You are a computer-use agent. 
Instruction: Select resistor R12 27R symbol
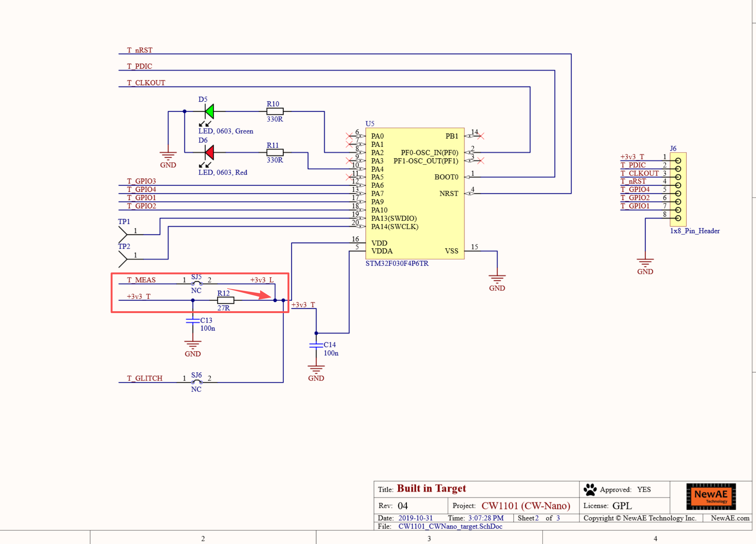point(226,300)
